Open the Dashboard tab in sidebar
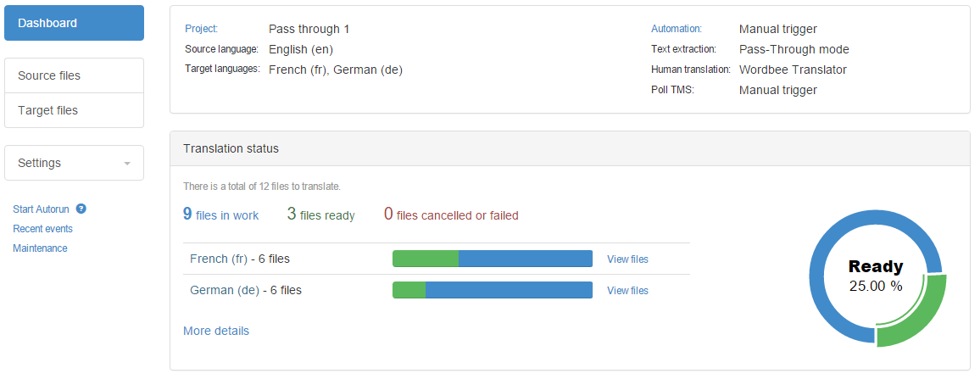Image resolution: width=980 pixels, height=379 pixels. (74, 23)
